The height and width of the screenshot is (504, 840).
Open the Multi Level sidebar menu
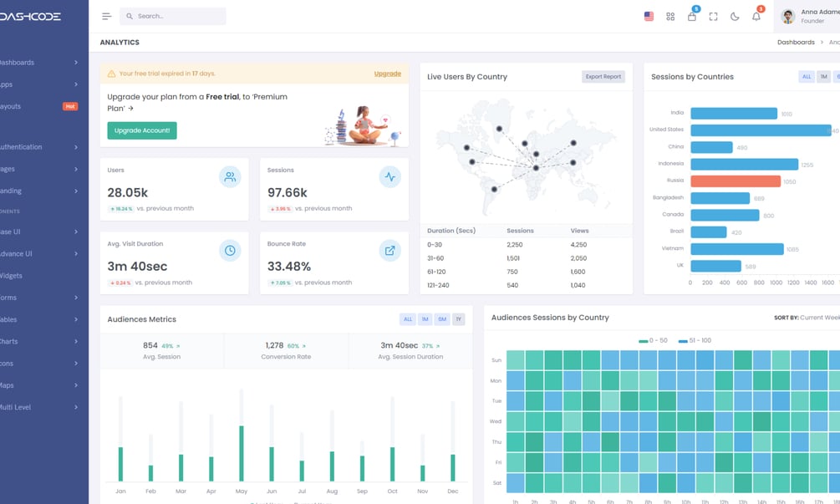(x=38, y=408)
